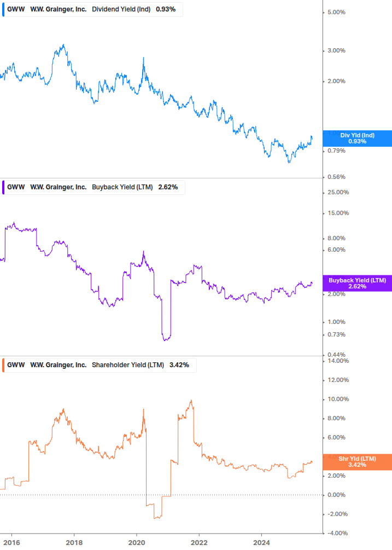Click the 15.00% label on the buyback axis

[x=338, y=213]
